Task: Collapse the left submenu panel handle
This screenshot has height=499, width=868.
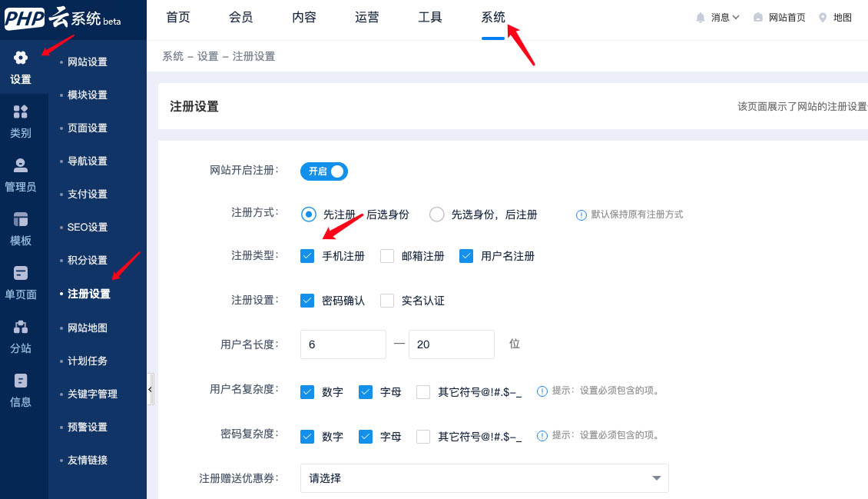Action: pyautogui.click(x=151, y=390)
